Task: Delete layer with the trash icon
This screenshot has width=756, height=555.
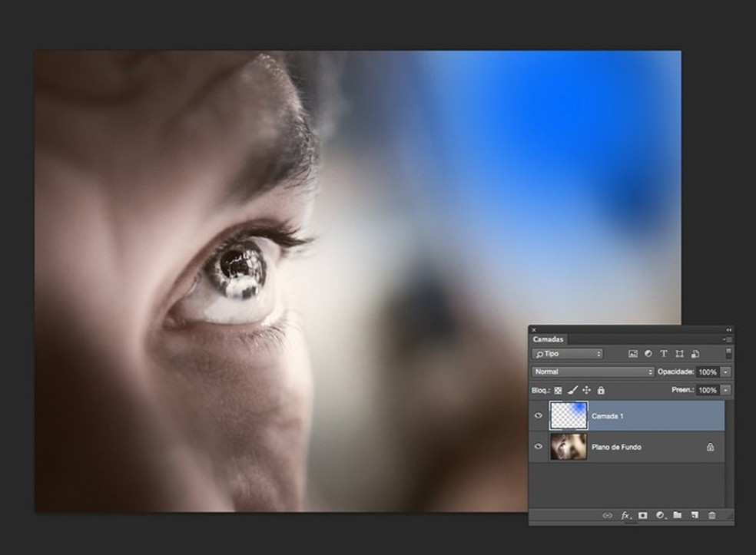Action: 711,516
